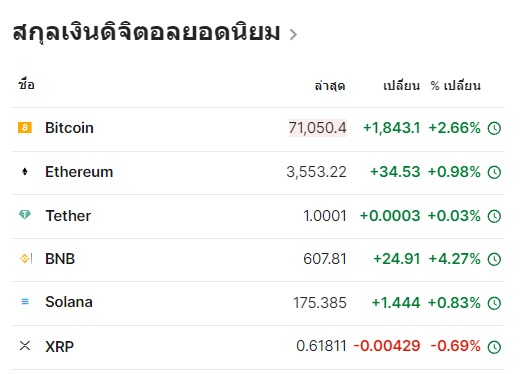Viewport: 526px width, 374px height.
Task: Open the Ethereum name link
Action: click(79, 172)
